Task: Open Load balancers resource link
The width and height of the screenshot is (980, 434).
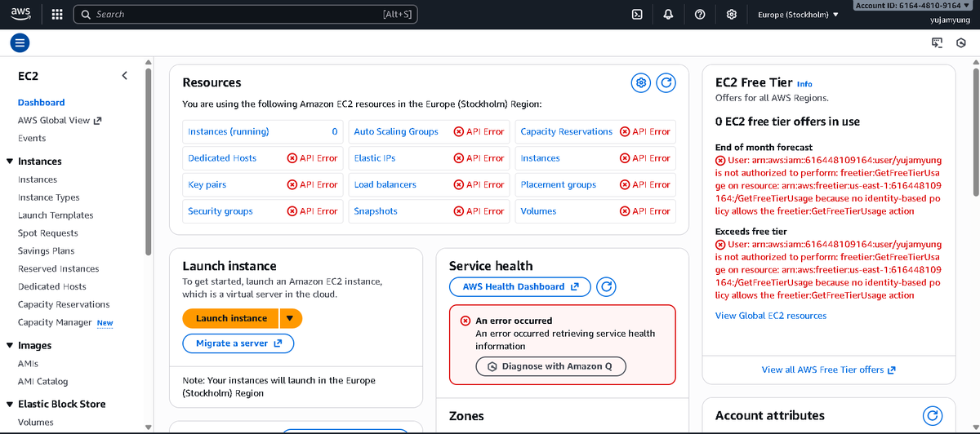Action: click(x=385, y=184)
